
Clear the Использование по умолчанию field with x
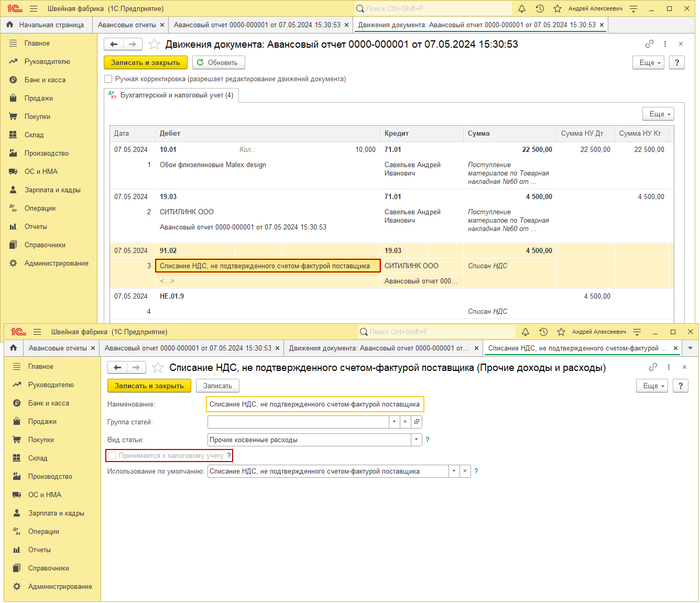tap(465, 471)
